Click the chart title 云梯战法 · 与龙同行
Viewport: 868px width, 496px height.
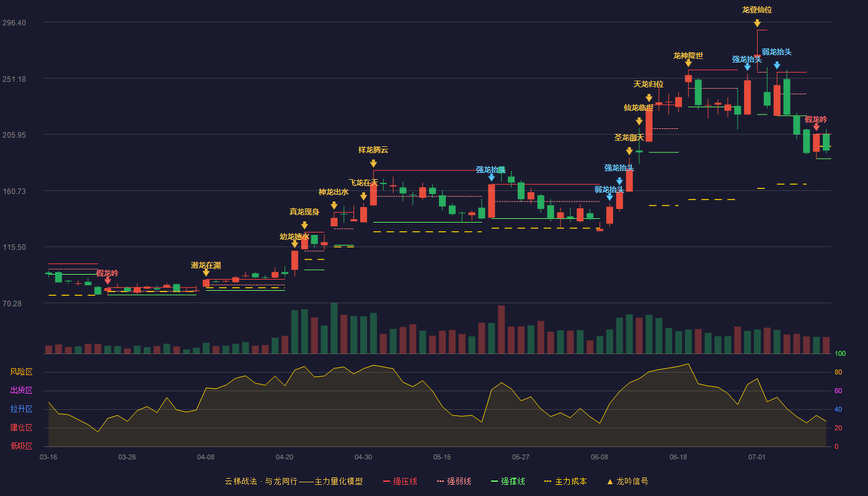point(261,481)
